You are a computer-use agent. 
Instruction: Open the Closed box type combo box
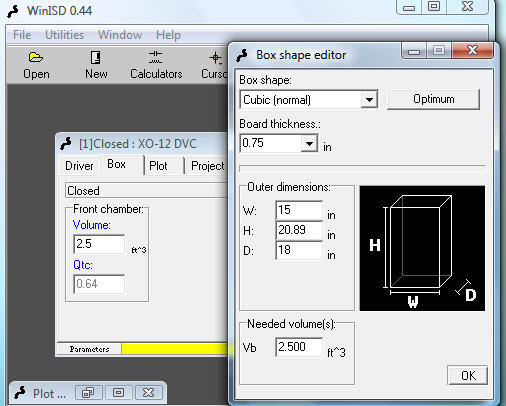click(x=146, y=191)
